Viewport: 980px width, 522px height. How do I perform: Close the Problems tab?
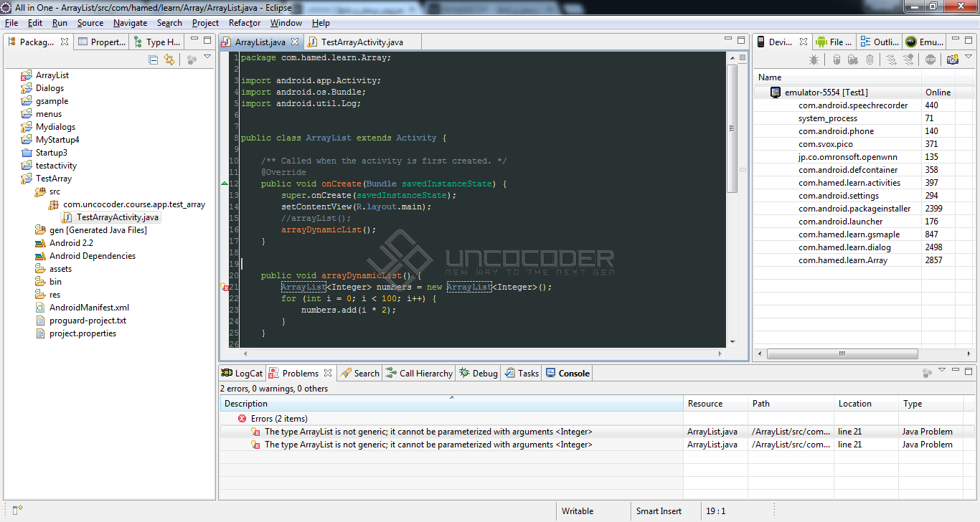pyautogui.click(x=327, y=373)
